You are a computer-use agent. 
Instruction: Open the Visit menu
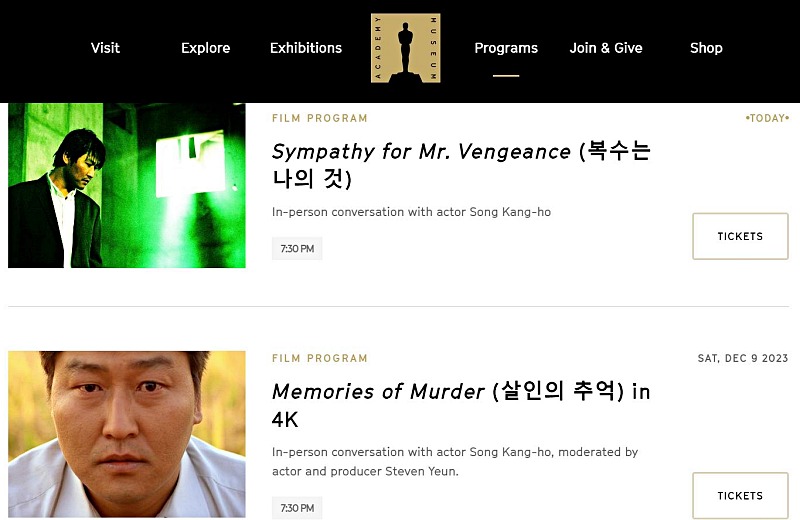105,48
